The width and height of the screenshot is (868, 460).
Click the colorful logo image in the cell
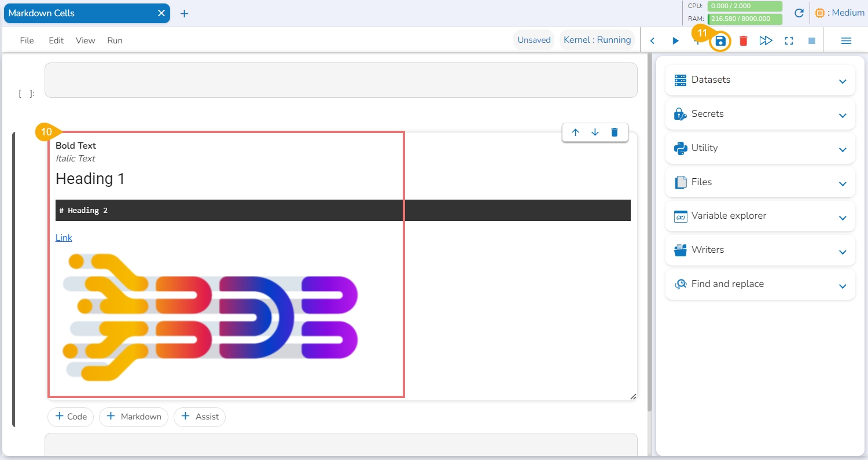(209, 317)
